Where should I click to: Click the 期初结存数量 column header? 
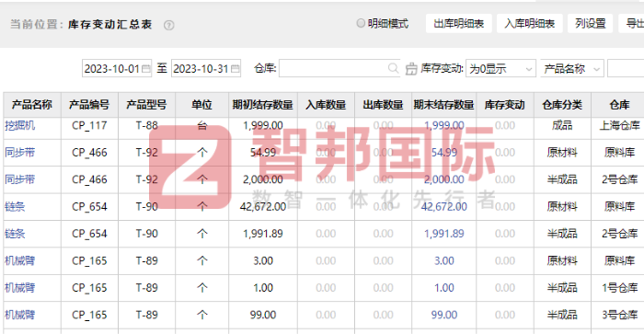click(263, 105)
